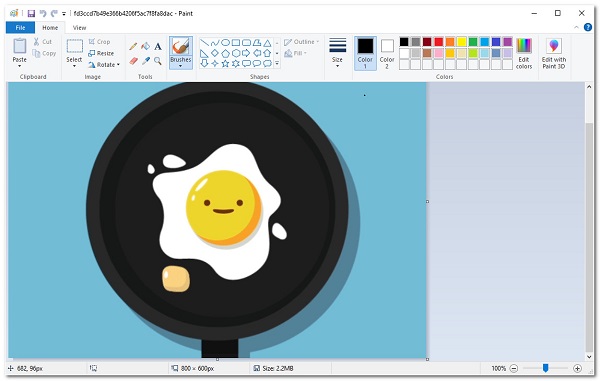
Task: Pick the Left arrow shape
Action: point(257,53)
